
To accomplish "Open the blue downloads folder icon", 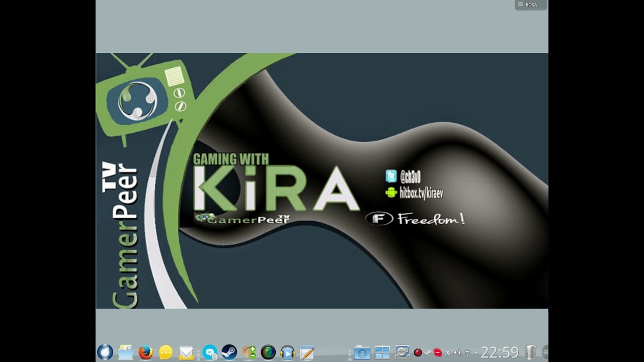I will 362,352.
